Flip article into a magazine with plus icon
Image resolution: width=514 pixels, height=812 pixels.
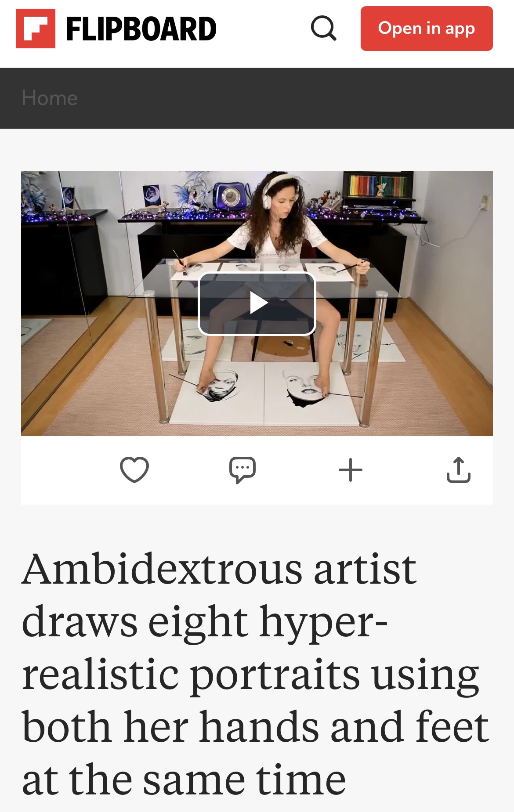point(351,470)
